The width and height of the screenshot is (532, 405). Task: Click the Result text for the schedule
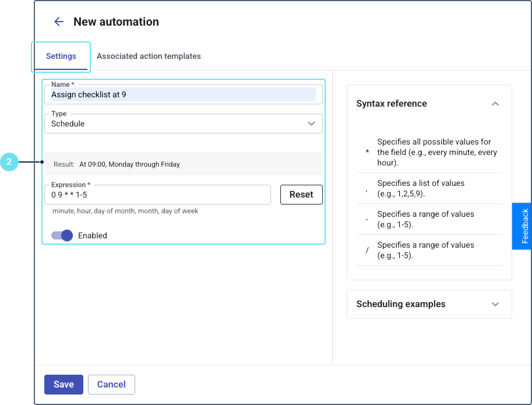click(x=129, y=164)
